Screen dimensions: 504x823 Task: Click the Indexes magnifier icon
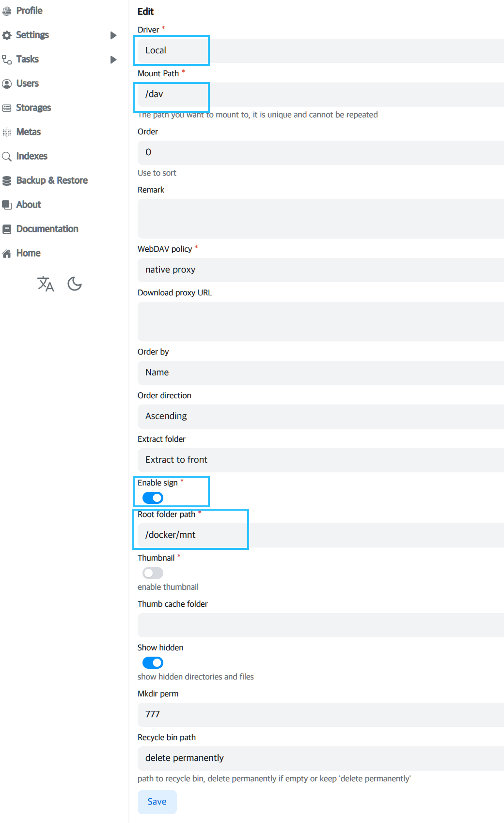7,156
